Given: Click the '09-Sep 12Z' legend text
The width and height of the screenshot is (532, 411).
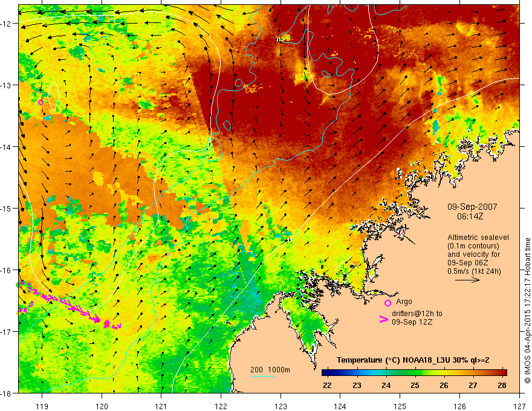Looking at the screenshot, I should pos(412,322).
